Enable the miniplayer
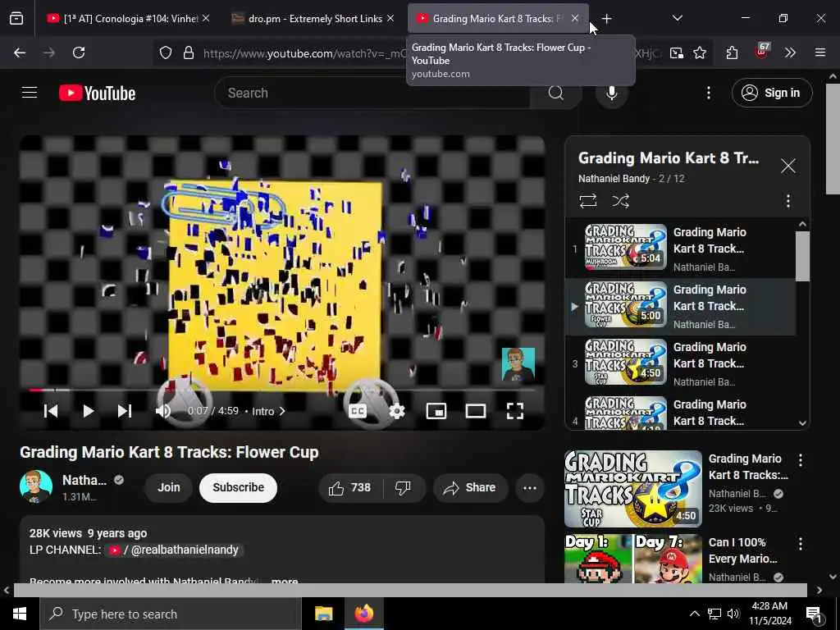 coord(436,411)
